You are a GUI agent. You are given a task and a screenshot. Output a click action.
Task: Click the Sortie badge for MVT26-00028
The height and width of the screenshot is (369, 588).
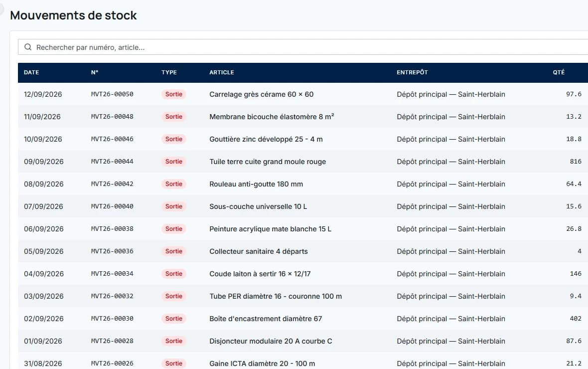(173, 341)
